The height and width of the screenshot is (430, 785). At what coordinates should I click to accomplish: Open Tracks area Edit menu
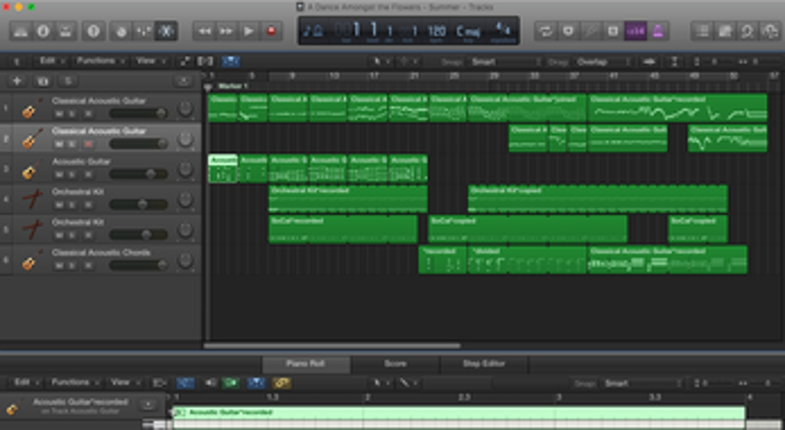tap(51, 61)
